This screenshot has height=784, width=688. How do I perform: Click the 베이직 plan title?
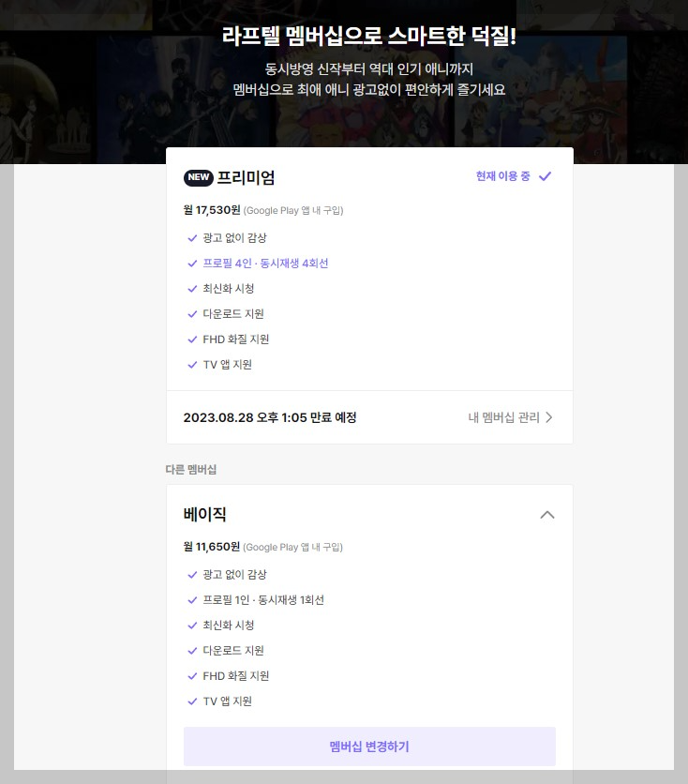(x=205, y=514)
